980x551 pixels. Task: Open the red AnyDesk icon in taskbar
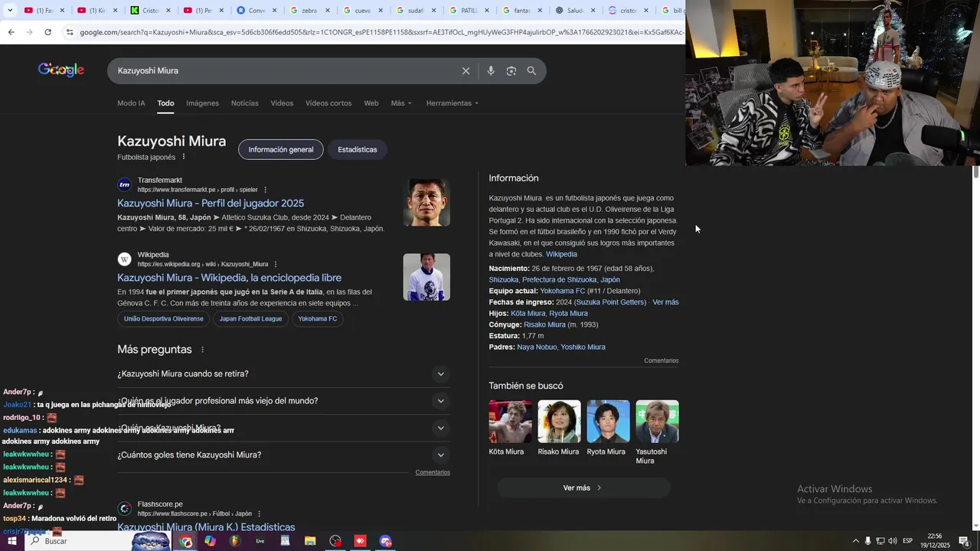coord(361,541)
